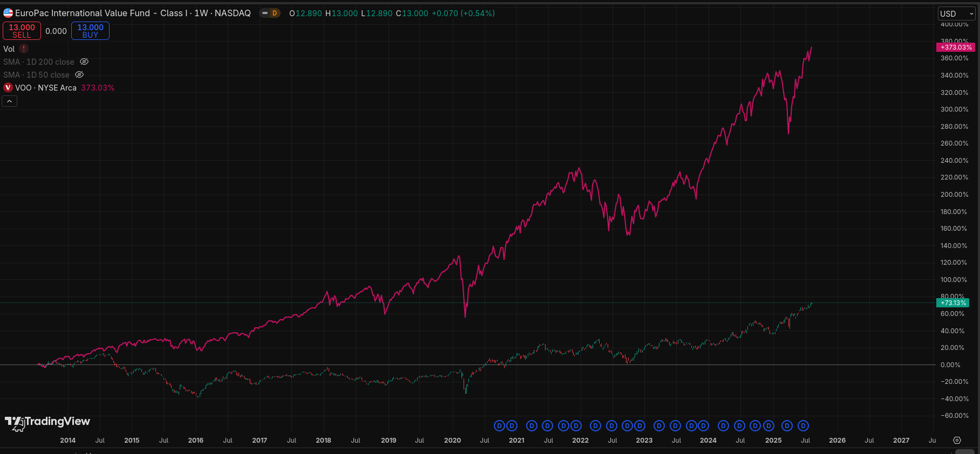The height and width of the screenshot is (454, 980).
Task: Click the earliest dividend marker in 2020
Action: [x=499, y=426]
